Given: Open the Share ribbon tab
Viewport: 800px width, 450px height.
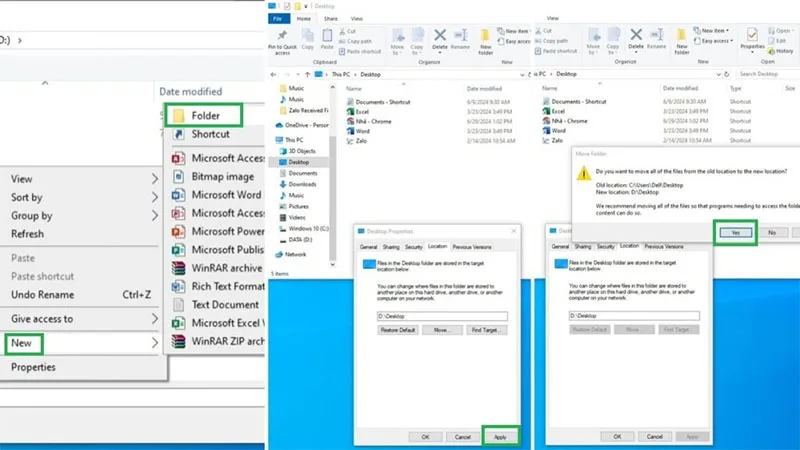Looking at the screenshot, I should coord(331,19).
